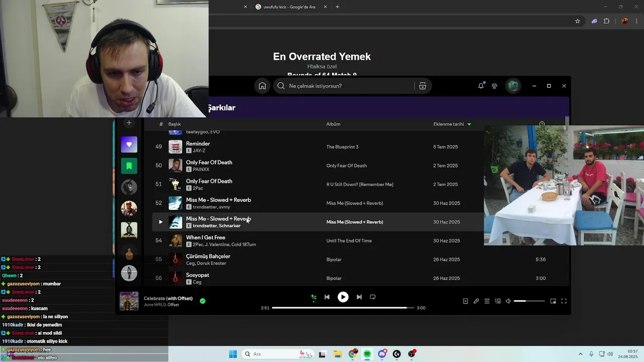Open Now Playing view icon
This screenshot has width=644, height=362.
pos(465,301)
